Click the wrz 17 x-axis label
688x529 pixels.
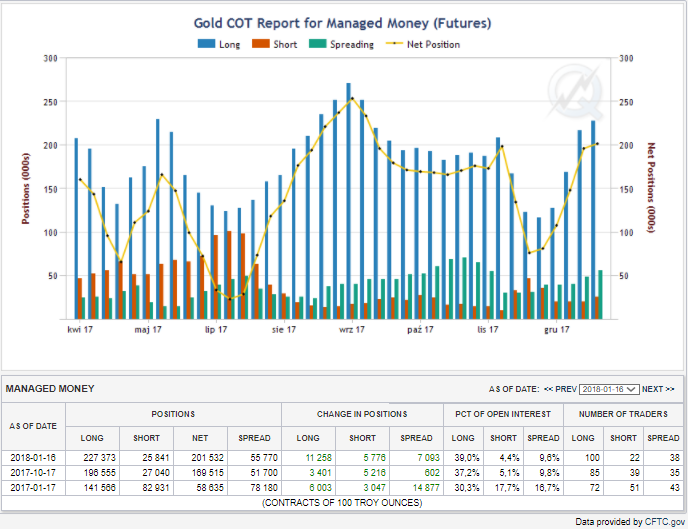(x=351, y=329)
